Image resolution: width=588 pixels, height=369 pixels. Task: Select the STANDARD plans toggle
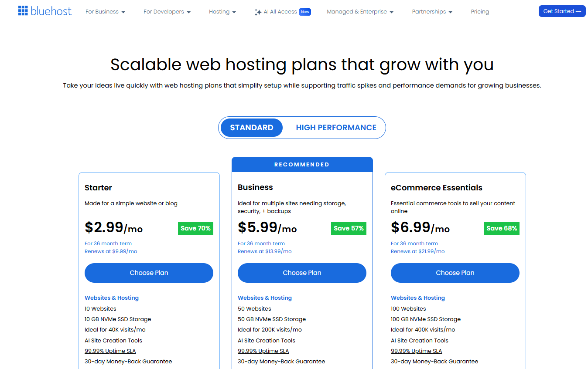(x=252, y=128)
